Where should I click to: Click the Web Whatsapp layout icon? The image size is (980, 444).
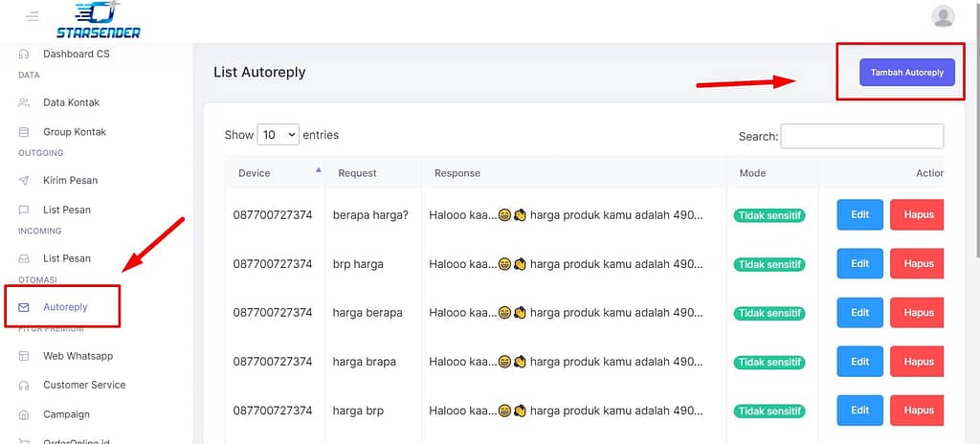click(x=24, y=356)
